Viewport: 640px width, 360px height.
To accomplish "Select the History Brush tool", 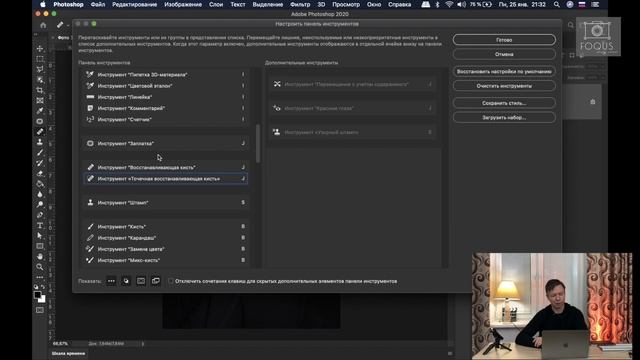I will (x=40, y=163).
